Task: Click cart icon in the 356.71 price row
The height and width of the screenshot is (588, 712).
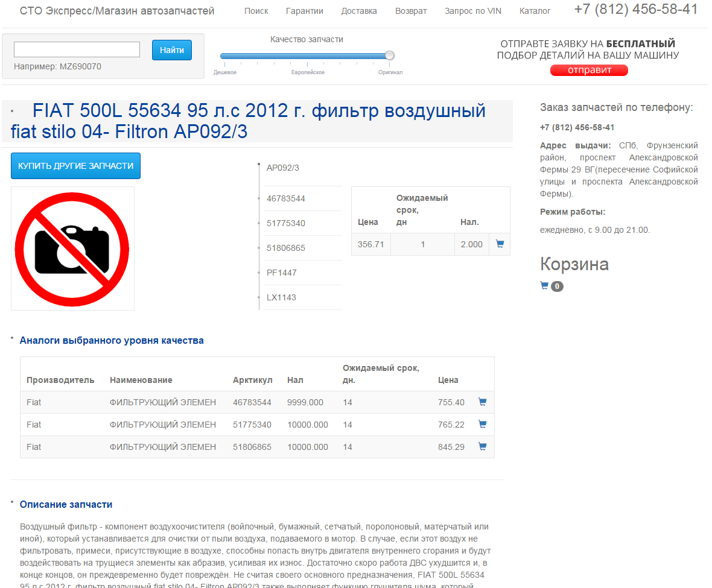Action: tap(500, 244)
